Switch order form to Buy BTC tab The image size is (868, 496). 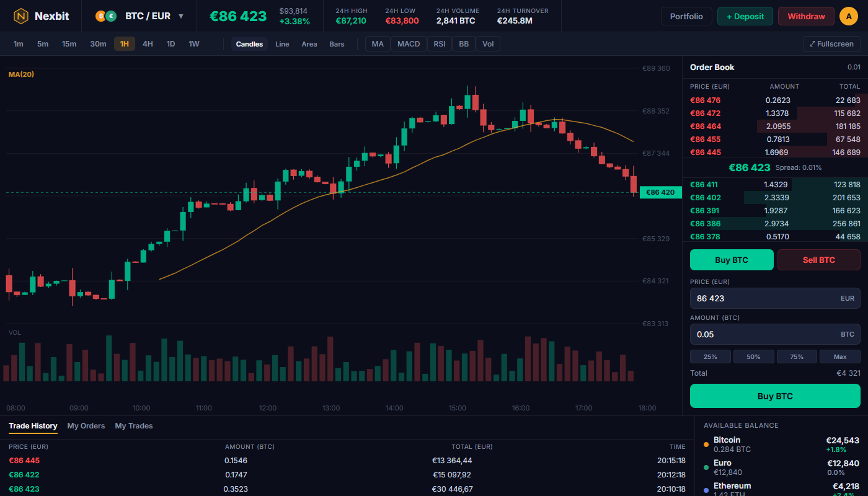[732, 260]
